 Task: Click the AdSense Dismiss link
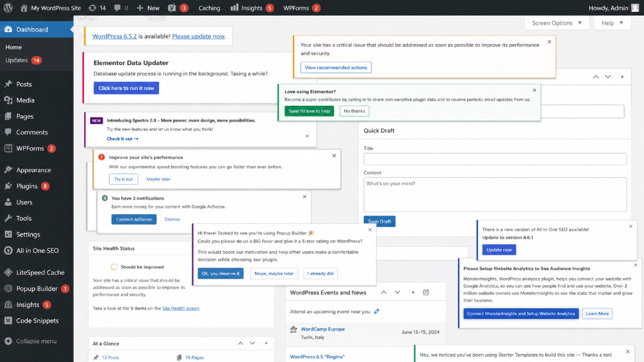tap(172, 219)
